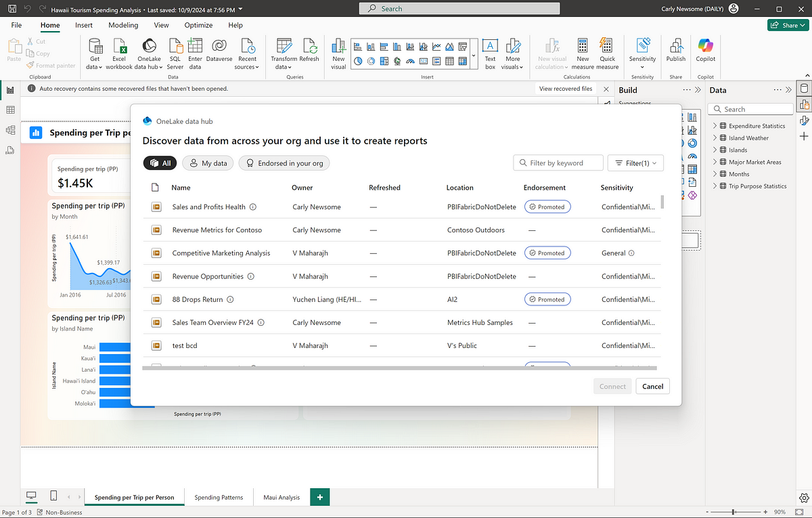Toggle Endorsed in your org filter

284,163
